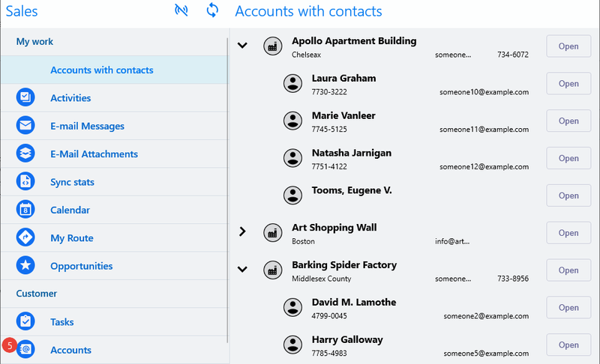Open Tooms, Eugene V. contact record

click(568, 195)
